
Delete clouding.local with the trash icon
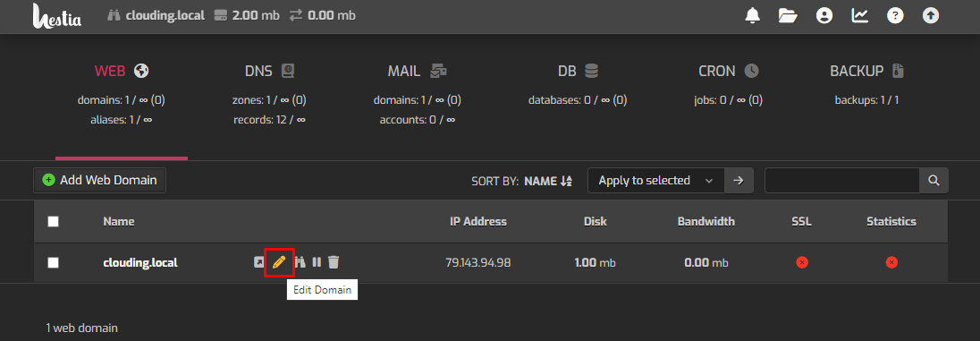tap(334, 262)
